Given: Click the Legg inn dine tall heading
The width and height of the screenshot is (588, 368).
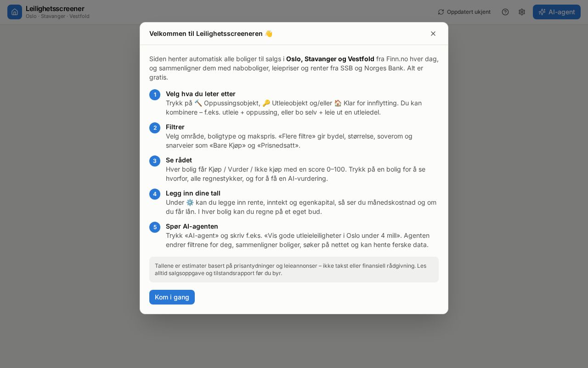Looking at the screenshot, I should point(193,193).
